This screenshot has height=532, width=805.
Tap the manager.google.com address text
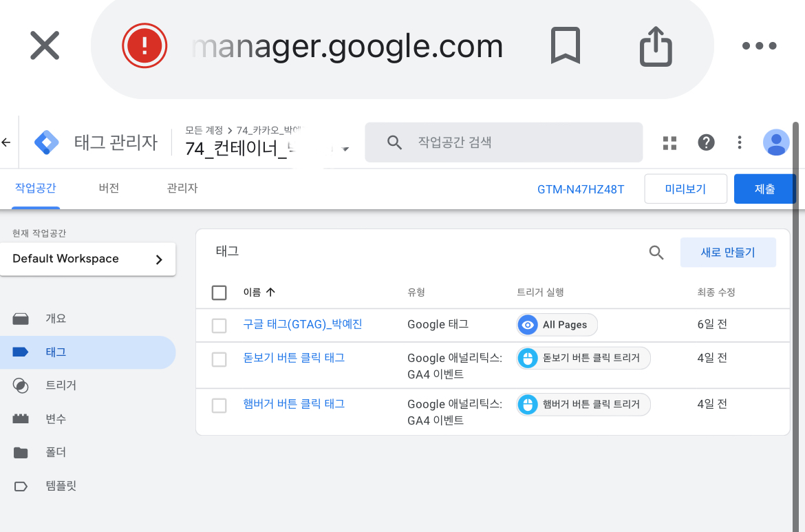[x=347, y=46]
